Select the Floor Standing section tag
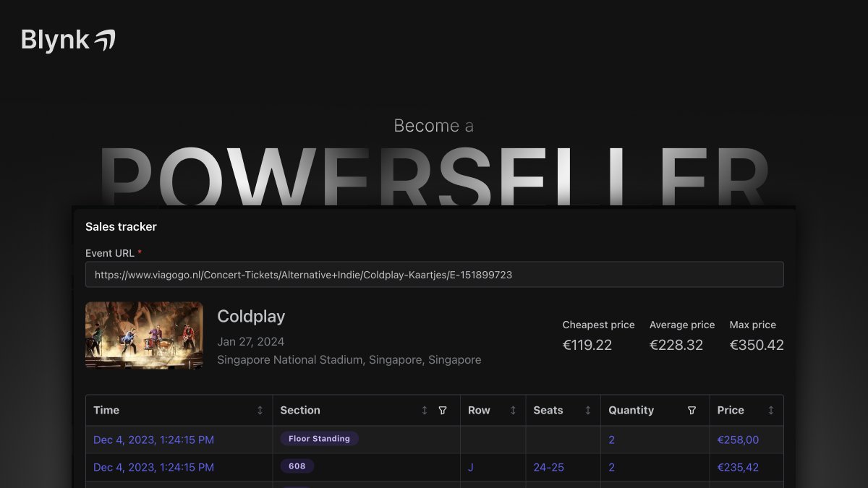The width and height of the screenshot is (868, 488). click(x=319, y=439)
